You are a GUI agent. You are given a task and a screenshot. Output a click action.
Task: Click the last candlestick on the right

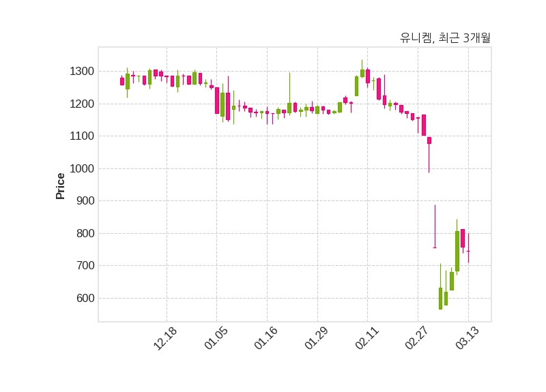click(x=468, y=251)
